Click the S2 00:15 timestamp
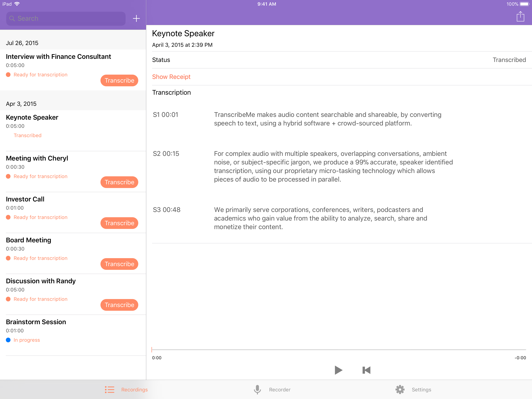The width and height of the screenshot is (532, 399). [x=166, y=154]
